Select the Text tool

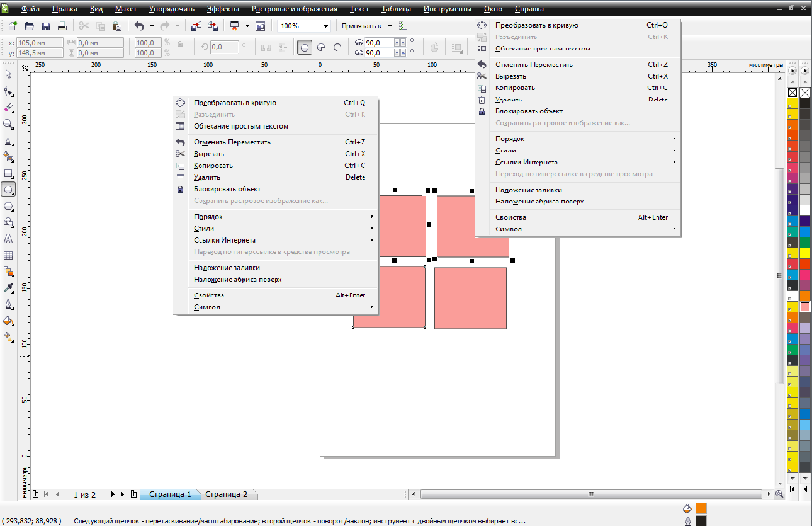coord(9,239)
